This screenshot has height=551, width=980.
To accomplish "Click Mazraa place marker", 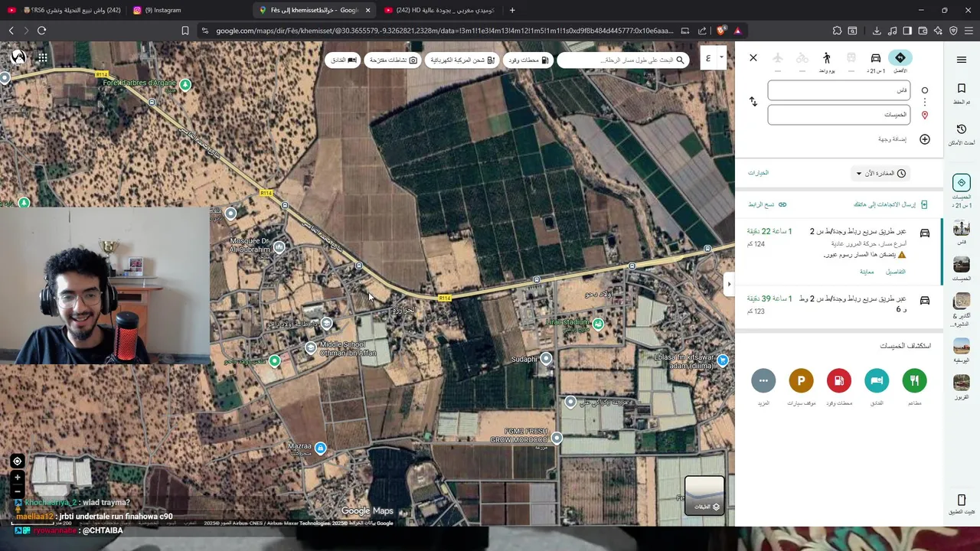I will coord(320,448).
